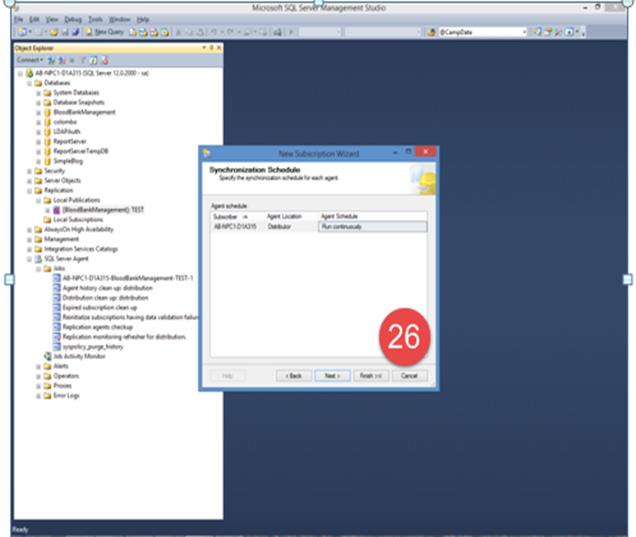Select the syspolicy_purge_history job
636x537 pixels.
click(x=93, y=346)
